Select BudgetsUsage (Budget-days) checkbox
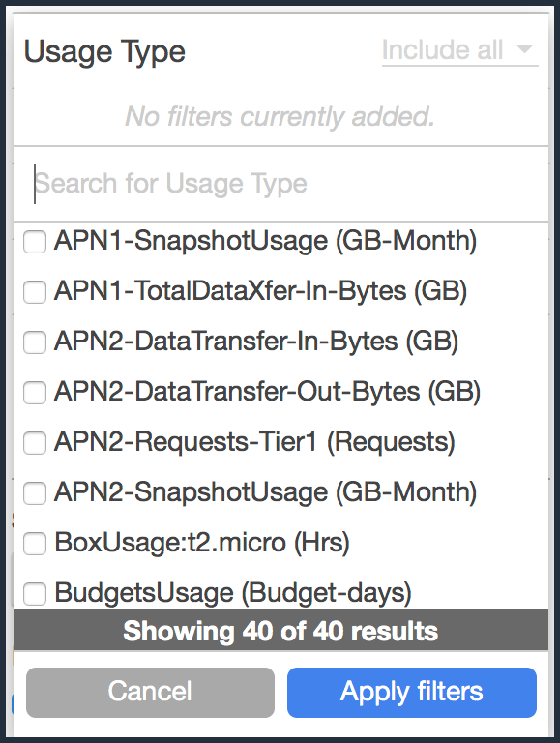The image size is (560, 743). [35, 594]
